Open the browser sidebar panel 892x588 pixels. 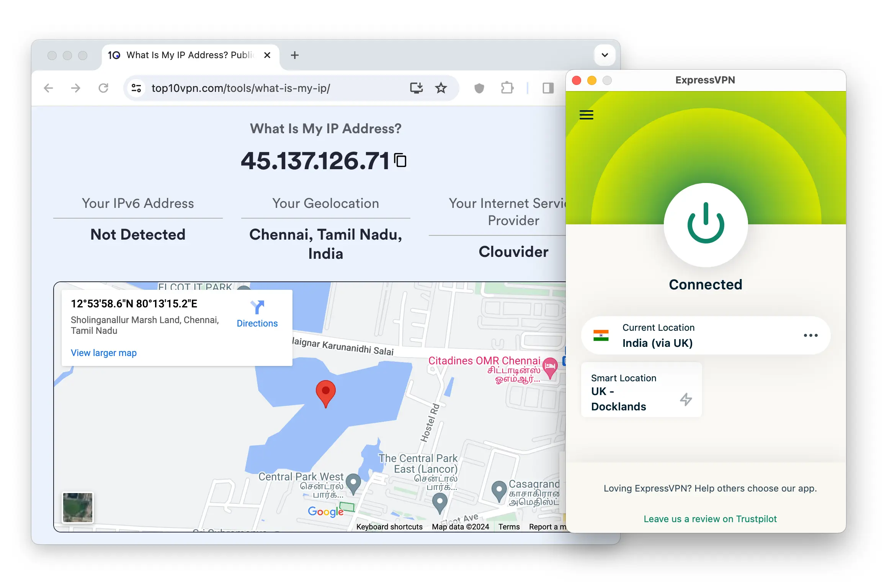pyautogui.click(x=547, y=88)
